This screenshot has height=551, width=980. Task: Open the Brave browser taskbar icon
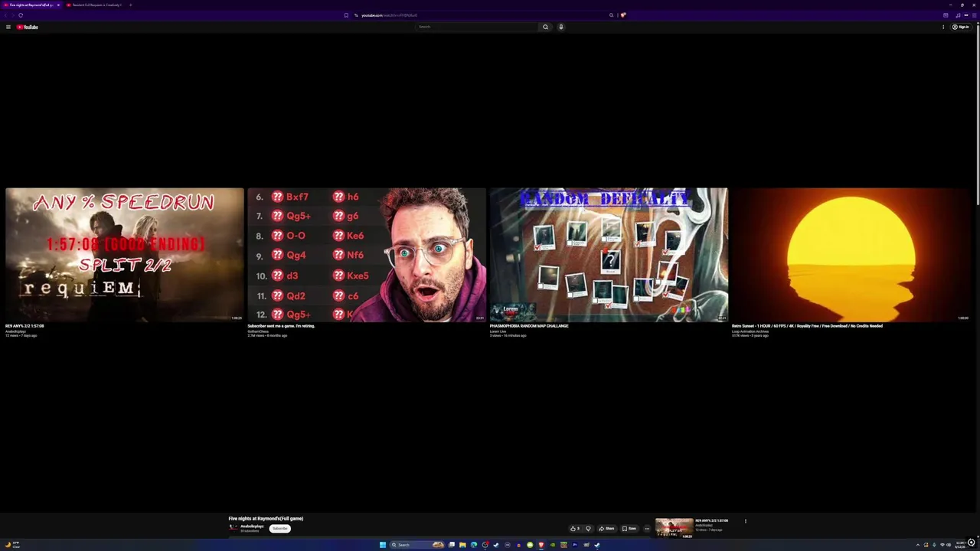(541, 545)
